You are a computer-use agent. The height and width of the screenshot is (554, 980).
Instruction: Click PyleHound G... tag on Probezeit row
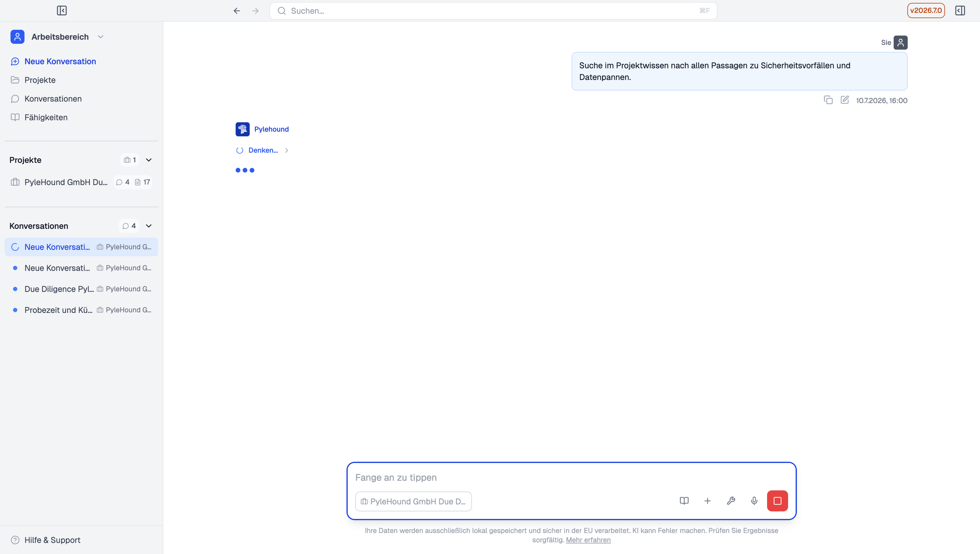coord(124,310)
